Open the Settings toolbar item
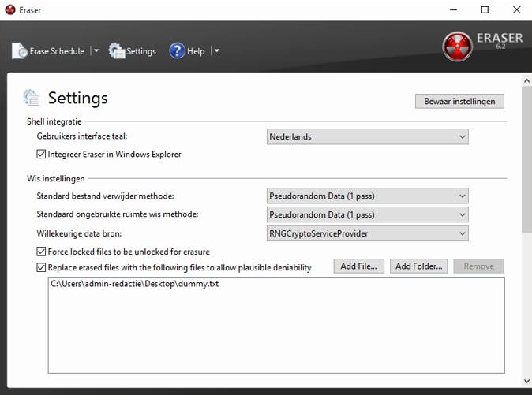This screenshot has height=395, width=532. click(133, 51)
